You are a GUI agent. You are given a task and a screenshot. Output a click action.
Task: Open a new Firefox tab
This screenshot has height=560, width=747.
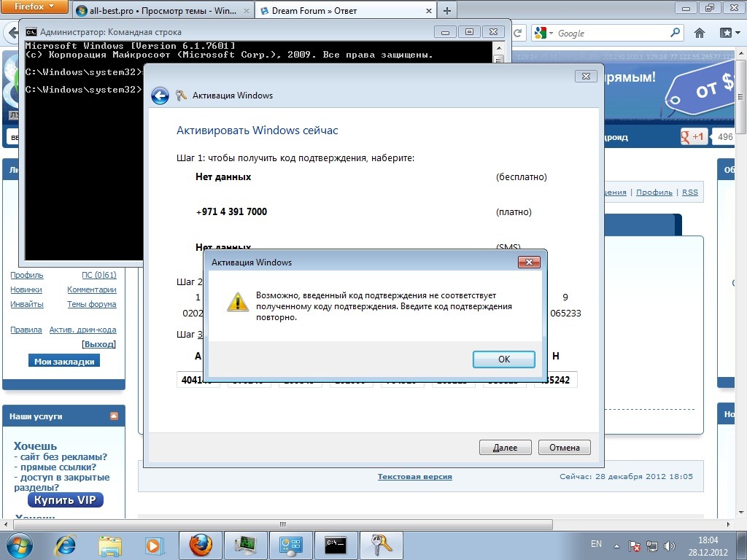[x=447, y=10]
